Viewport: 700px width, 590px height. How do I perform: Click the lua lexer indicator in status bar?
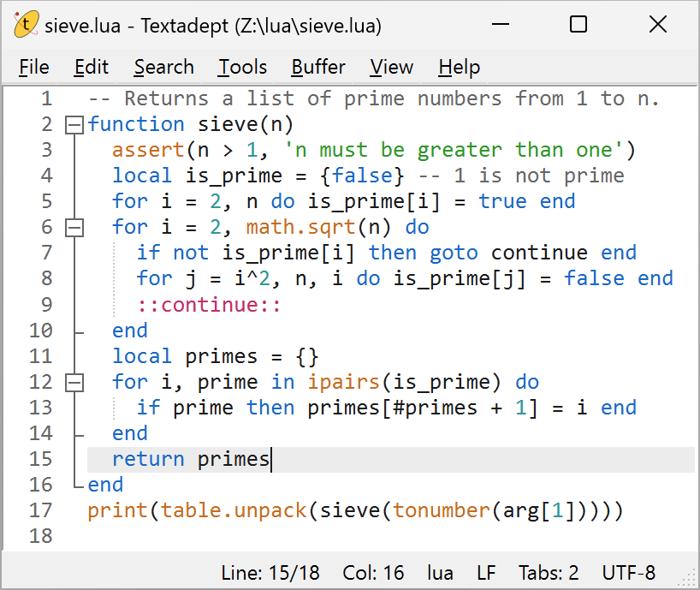coord(440,572)
